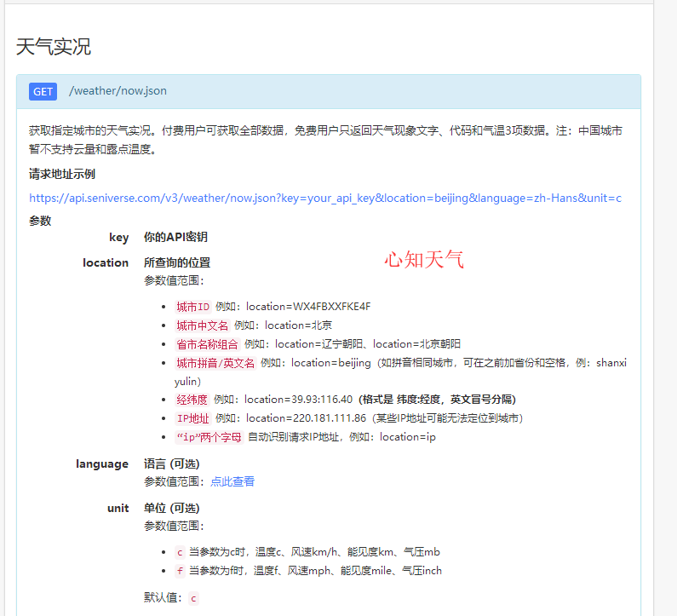Click the bold 格式是 纬度:经度 note
The width and height of the screenshot is (677, 616).
tap(437, 399)
